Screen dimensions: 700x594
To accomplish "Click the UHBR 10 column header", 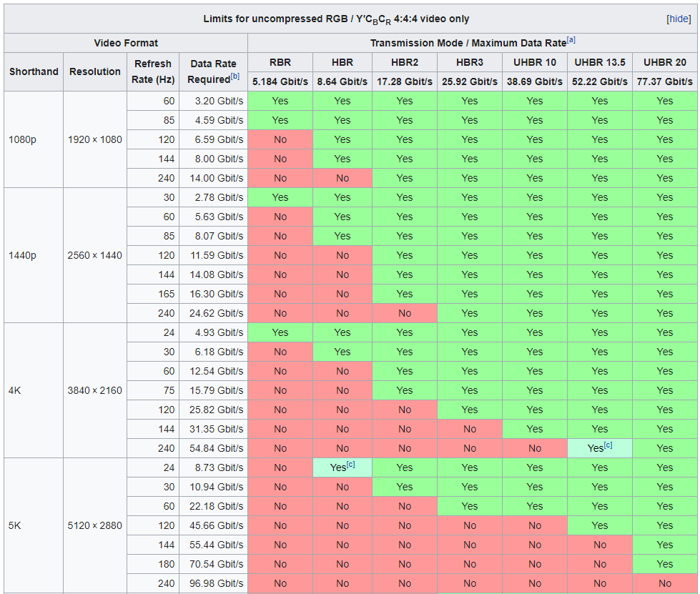I will [x=535, y=62].
